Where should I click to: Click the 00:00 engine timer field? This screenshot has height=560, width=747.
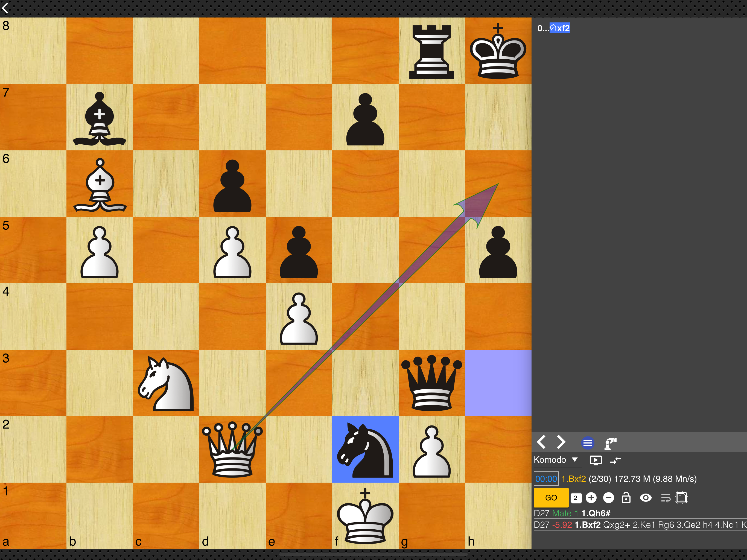tap(546, 479)
